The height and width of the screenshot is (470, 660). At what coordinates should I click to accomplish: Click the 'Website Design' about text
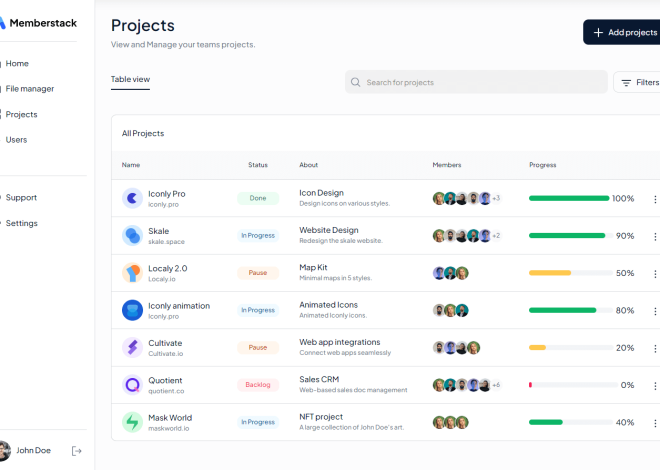pyautogui.click(x=329, y=230)
